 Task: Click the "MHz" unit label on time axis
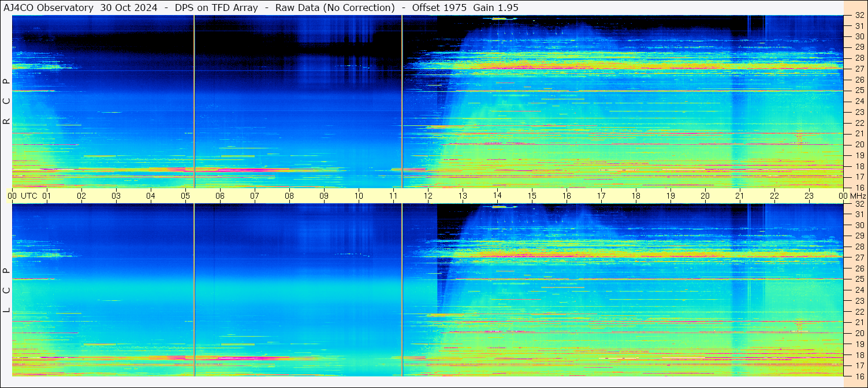(x=858, y=196)
